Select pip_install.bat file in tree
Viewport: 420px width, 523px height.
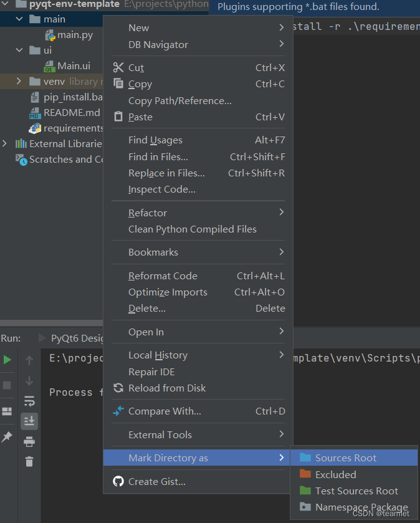(73, 97)
